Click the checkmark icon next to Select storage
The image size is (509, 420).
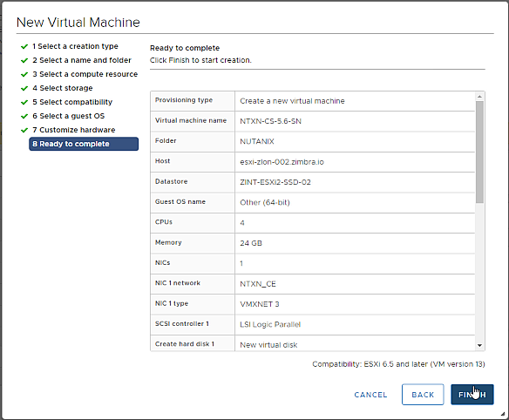[24, 88]
